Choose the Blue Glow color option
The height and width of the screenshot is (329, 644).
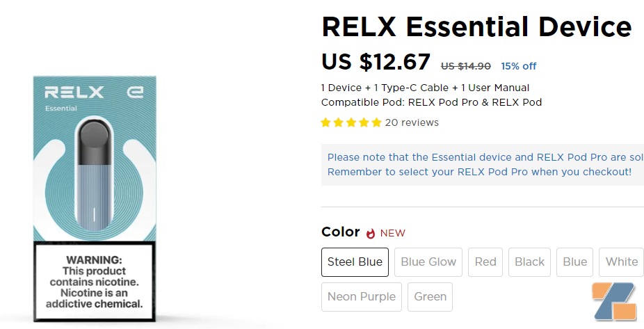428,262
